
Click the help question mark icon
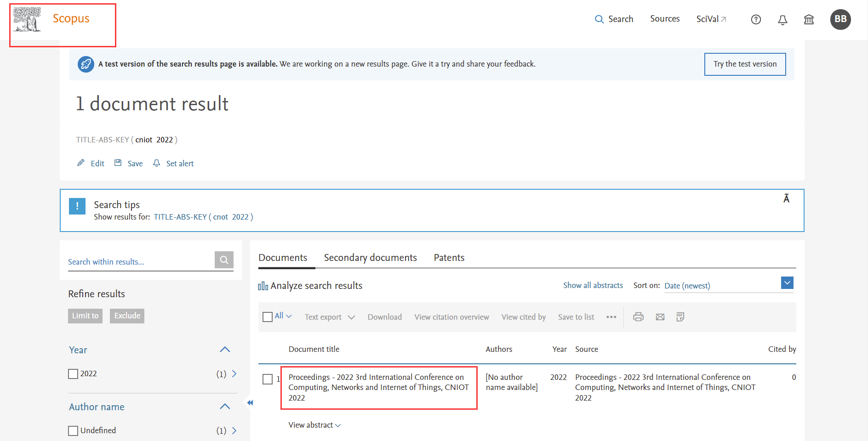756,19
